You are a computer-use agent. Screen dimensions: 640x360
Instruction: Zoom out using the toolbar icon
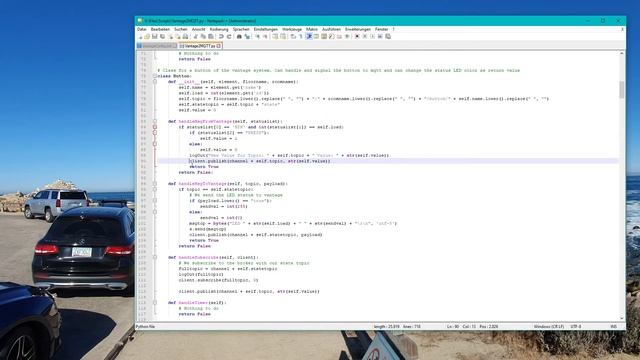[x=266, y=36]
